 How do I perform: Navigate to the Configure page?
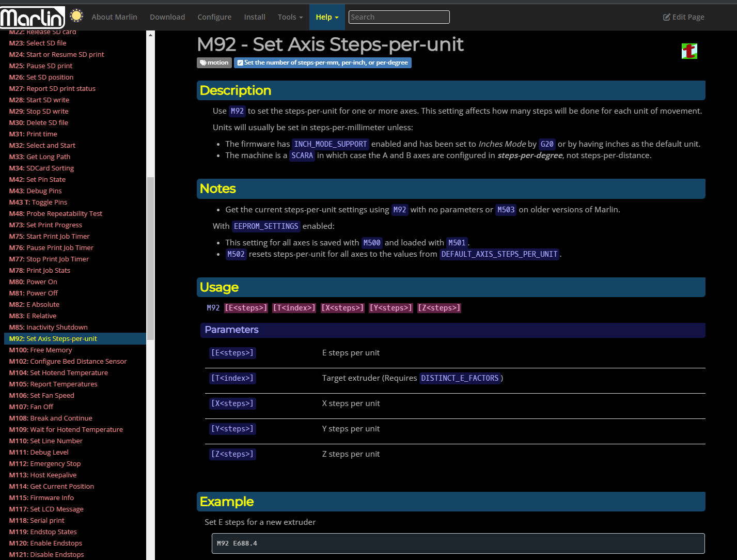[x=214, y=17]
